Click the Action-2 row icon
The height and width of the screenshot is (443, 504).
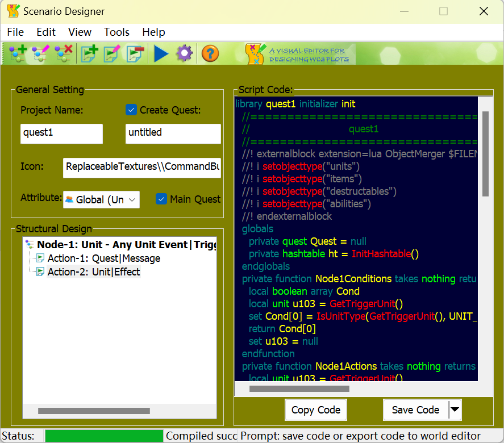[x=40, y=272]
